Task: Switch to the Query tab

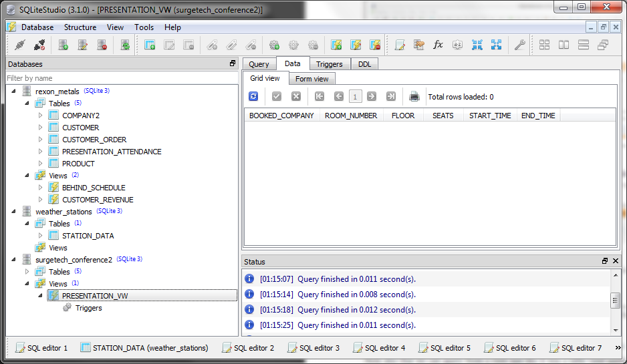Action: [x=259, y=64]
